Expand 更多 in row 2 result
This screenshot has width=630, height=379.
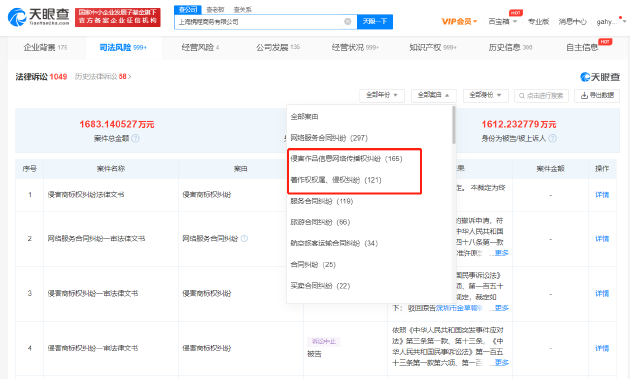click(x=501, y=253)
